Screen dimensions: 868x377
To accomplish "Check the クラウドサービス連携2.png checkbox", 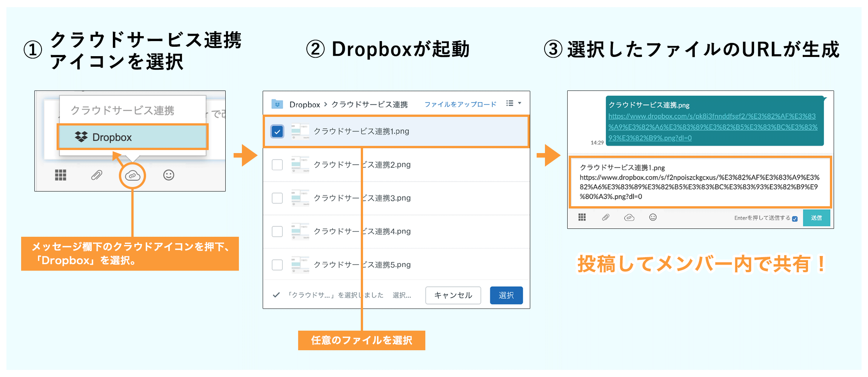I will tap(277, 165).
